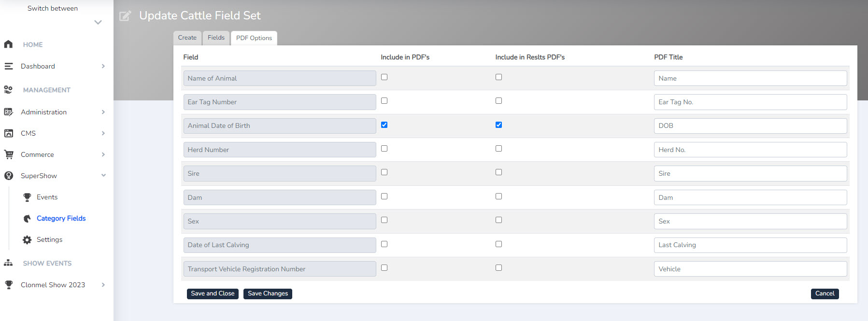Viewport: 868px width, 321px height.
Task: Click the PDF Title field containing Vehicle
Action: [750, 269]
